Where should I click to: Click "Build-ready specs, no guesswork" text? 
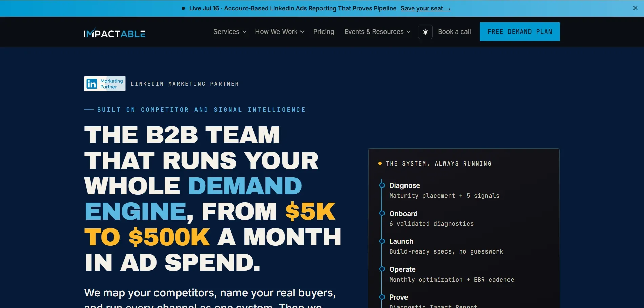446,251
